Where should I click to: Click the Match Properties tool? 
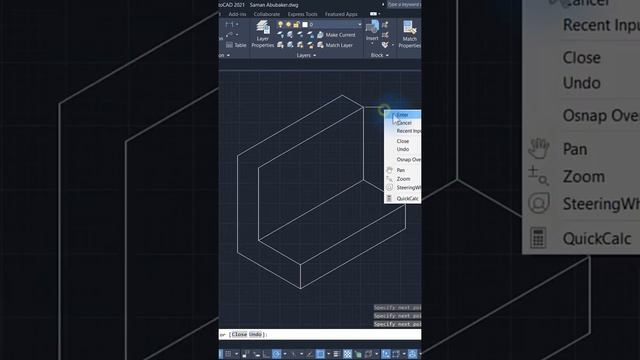click(x=409, y=34)
